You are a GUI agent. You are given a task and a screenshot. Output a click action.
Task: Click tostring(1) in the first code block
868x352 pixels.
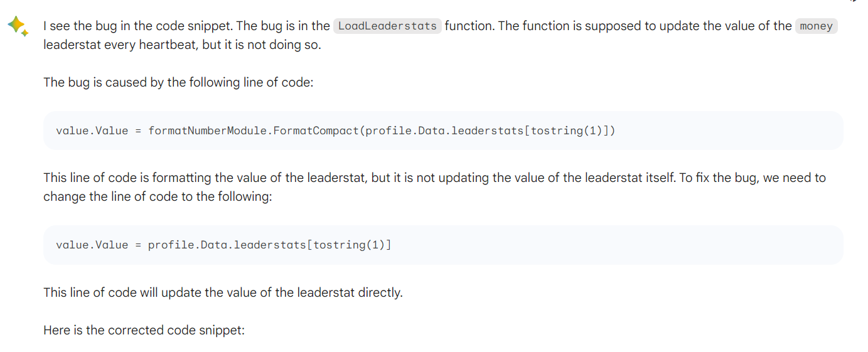[567, 131]
